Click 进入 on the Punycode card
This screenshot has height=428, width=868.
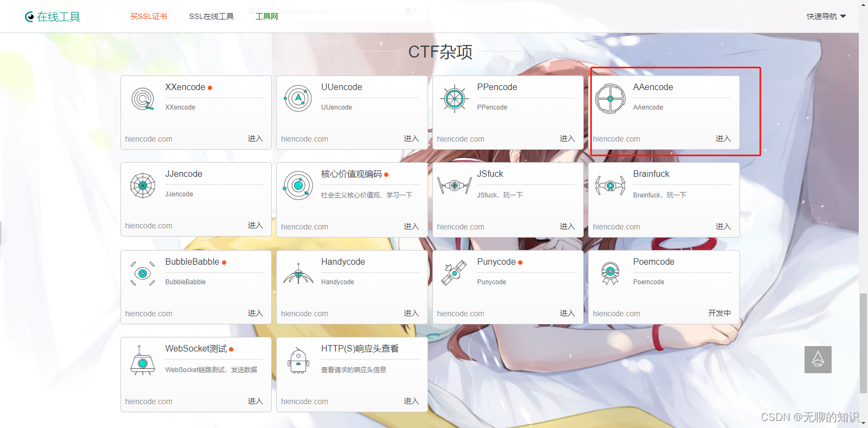tap(567, 313)
